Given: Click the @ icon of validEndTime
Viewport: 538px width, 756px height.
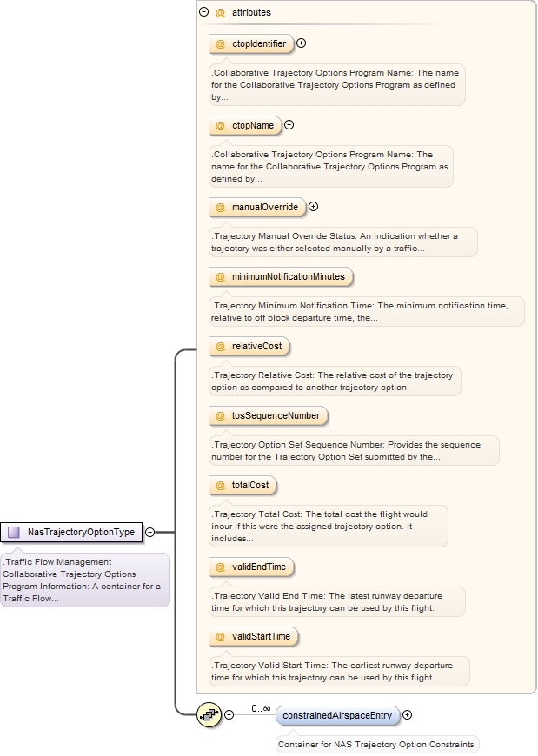Looking at the screenshot, I should click(221, 567).
